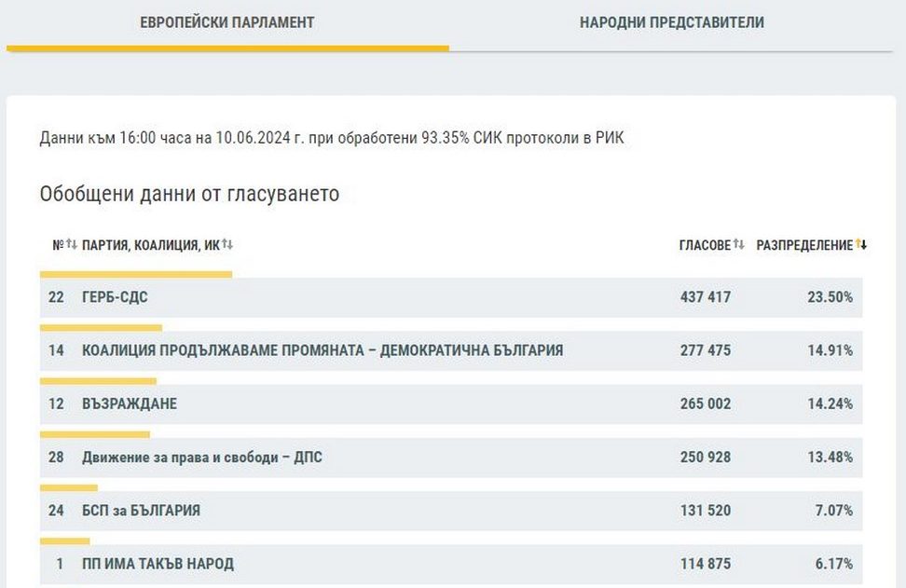
Task: Select the ВЪЗРАЖДАНЕ party name
Action: (130, 403)
